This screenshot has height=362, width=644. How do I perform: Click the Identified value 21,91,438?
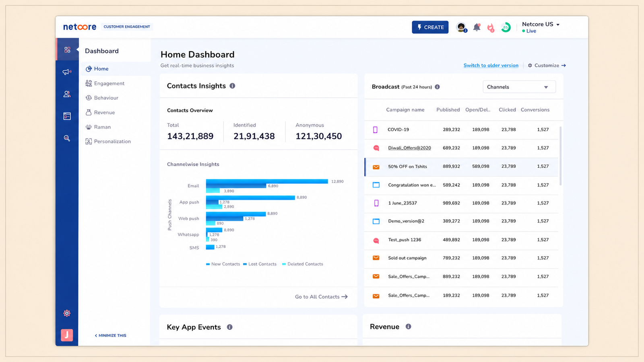point(254,136)
